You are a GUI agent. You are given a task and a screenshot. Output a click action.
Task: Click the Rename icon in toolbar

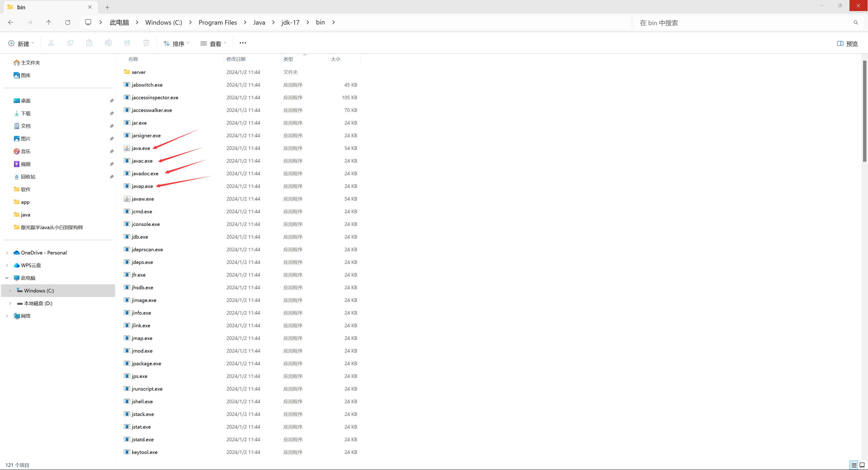(108, 43)
